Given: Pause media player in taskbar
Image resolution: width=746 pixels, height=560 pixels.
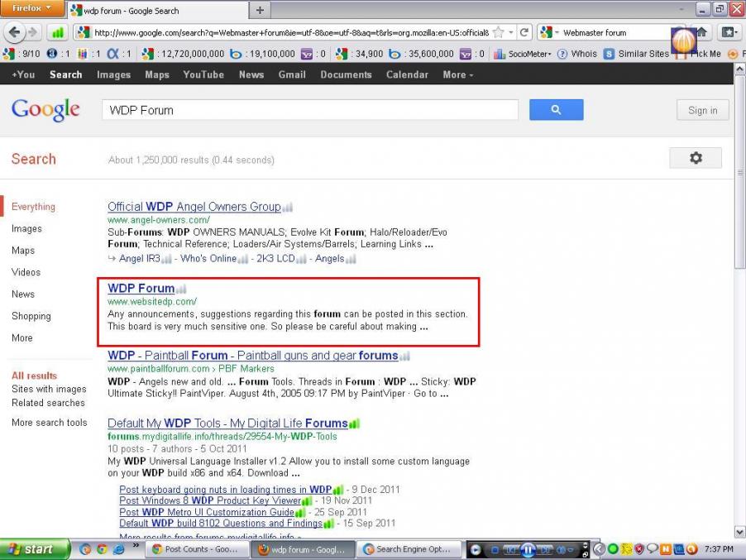Looking at the screenshot, I should [x=528, y=550].
